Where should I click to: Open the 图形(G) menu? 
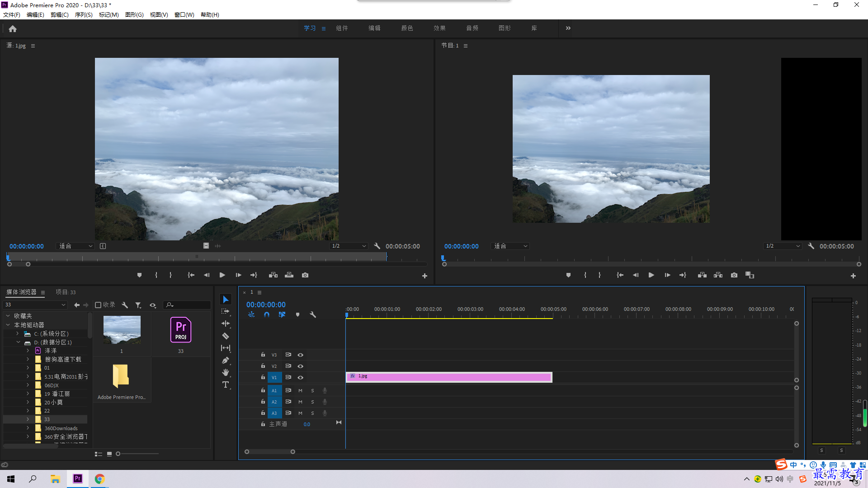click(x=134, y=14)
